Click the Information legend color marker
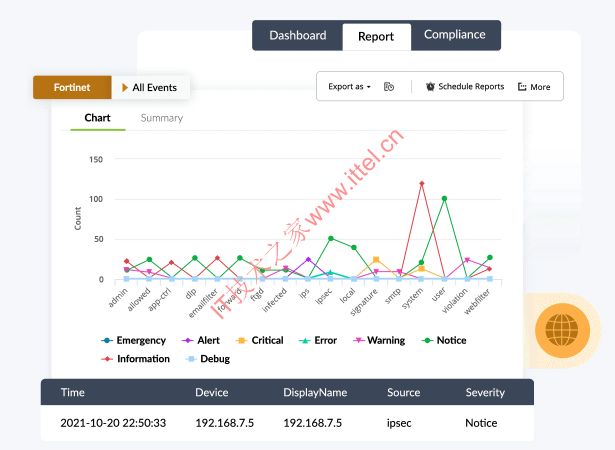The image size is (615, 450). (x=106, y=358)
